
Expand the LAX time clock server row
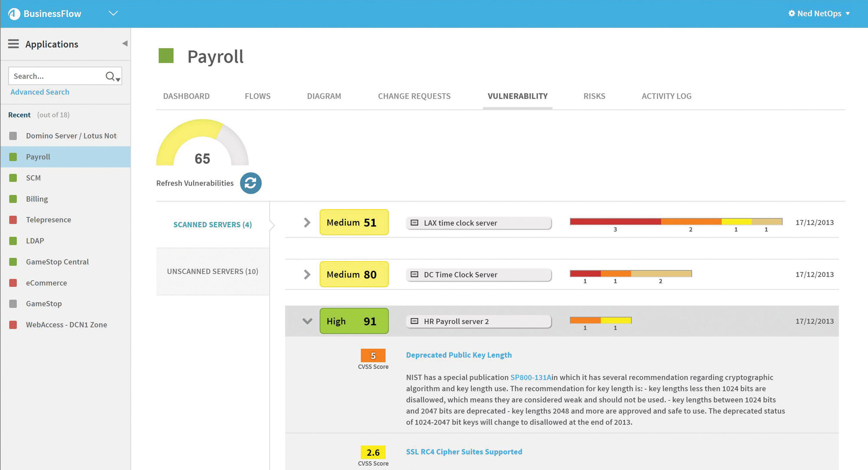pos(307,223)
